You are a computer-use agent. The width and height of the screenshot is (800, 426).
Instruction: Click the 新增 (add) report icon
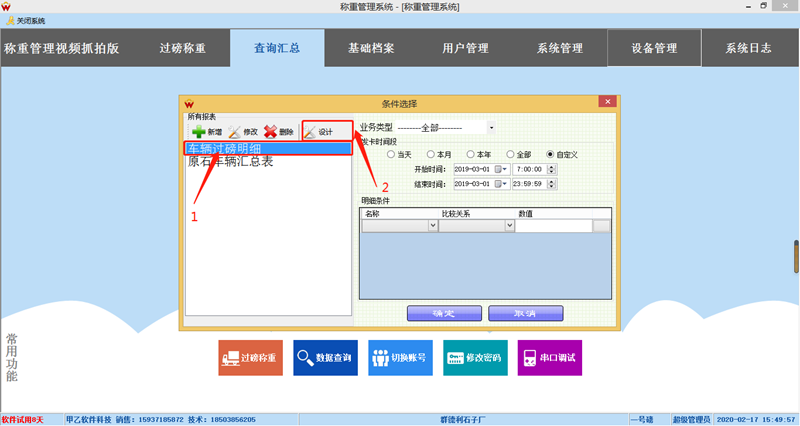tap(199, 132)
